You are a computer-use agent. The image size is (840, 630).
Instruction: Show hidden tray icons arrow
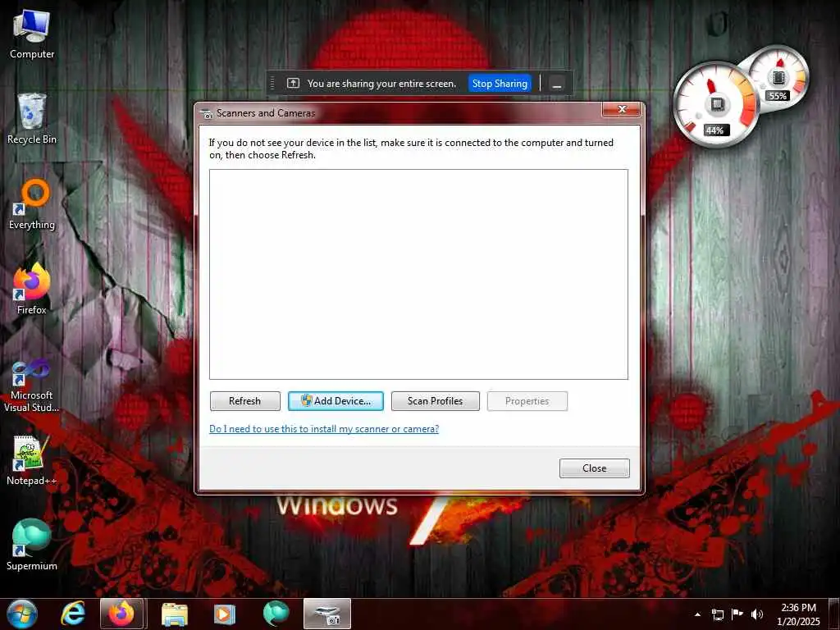[697, 614]
